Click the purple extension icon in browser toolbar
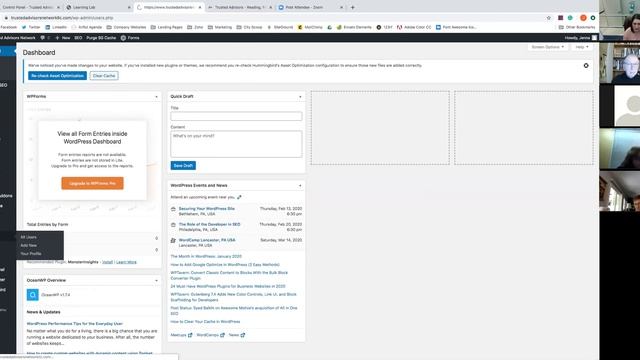Image resolution: width=640 pixels, height=360 pixels. tap(561, 18)
